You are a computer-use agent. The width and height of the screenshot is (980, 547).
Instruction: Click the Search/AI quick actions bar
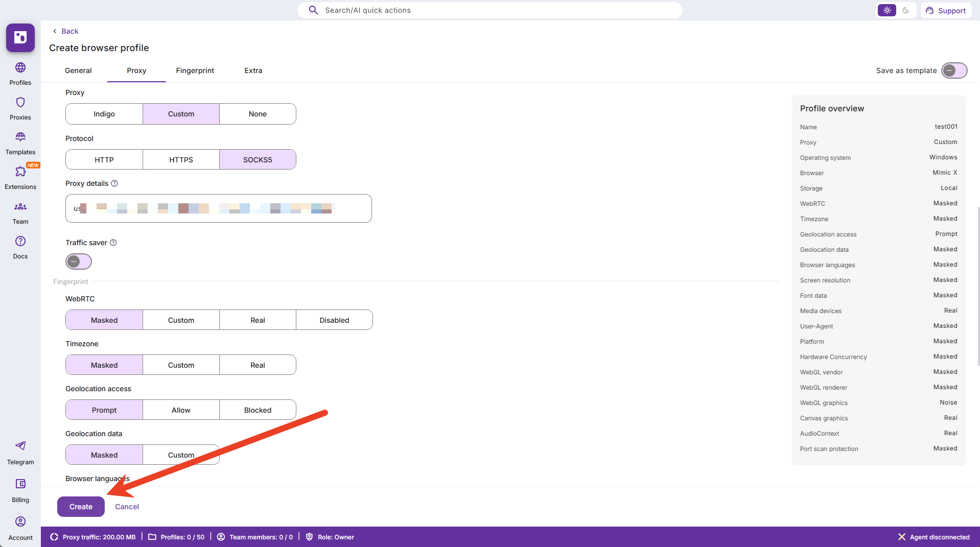point(489,10)
